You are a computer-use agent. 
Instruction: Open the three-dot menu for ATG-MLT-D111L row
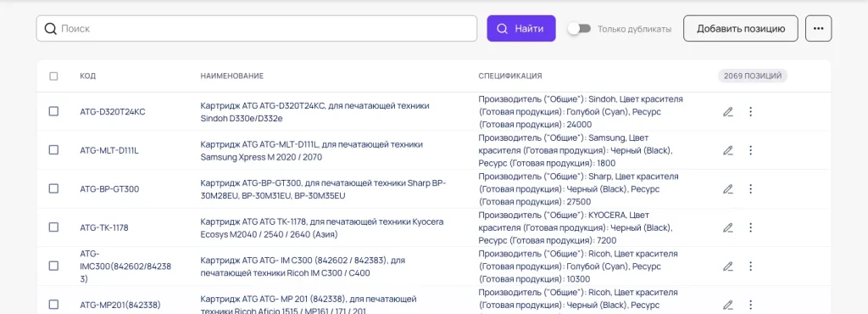click(x=751, y=150)
